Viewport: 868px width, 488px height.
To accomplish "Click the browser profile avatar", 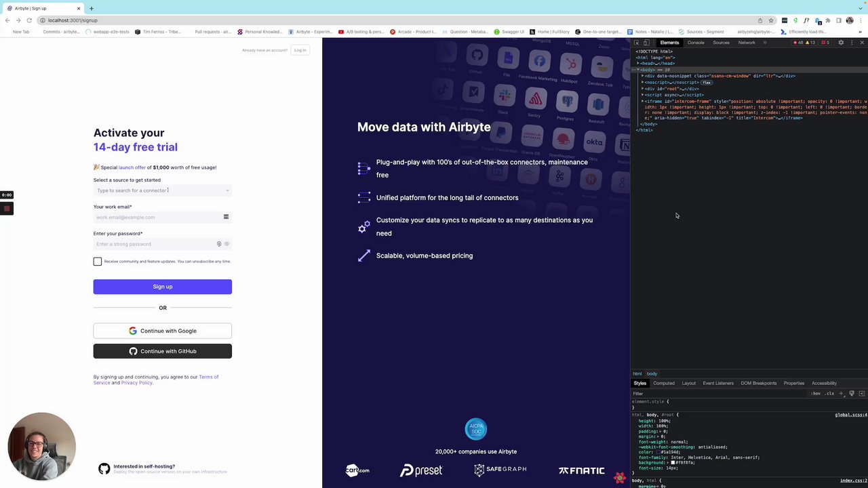I will (850, 20).
